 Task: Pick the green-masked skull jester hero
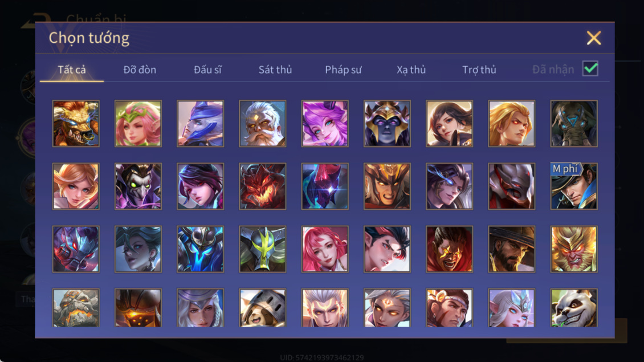138,186
